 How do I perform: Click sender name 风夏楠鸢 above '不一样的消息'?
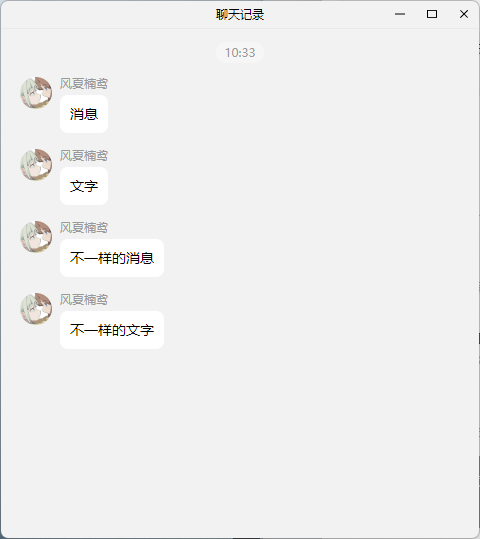84,228
